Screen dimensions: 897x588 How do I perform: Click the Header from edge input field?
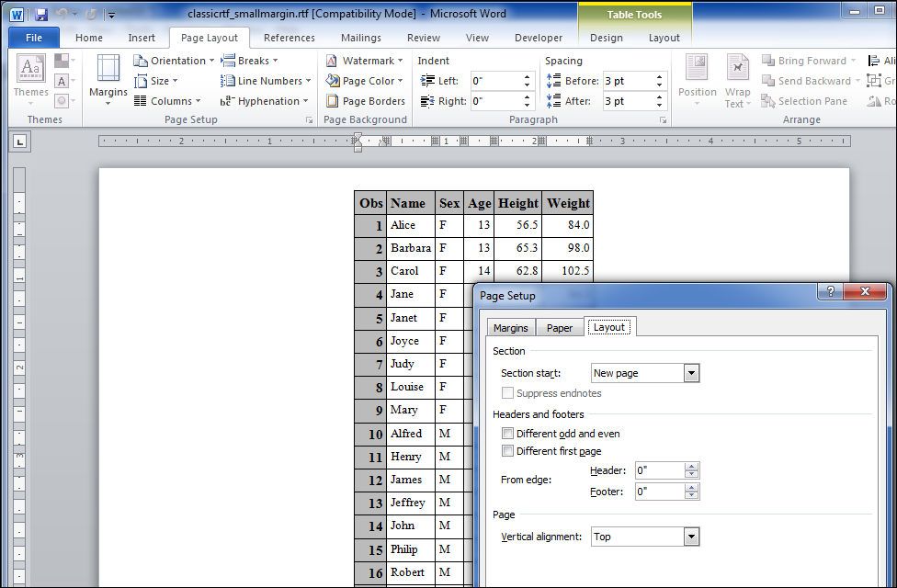[x=659, y=470]
